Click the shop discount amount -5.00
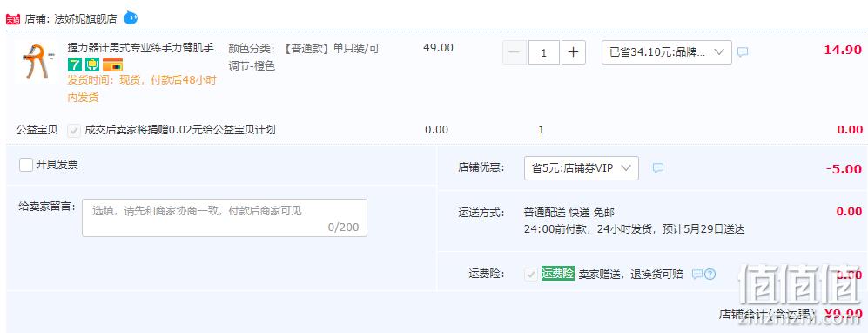The image size is (868, 333). (844, 169)
